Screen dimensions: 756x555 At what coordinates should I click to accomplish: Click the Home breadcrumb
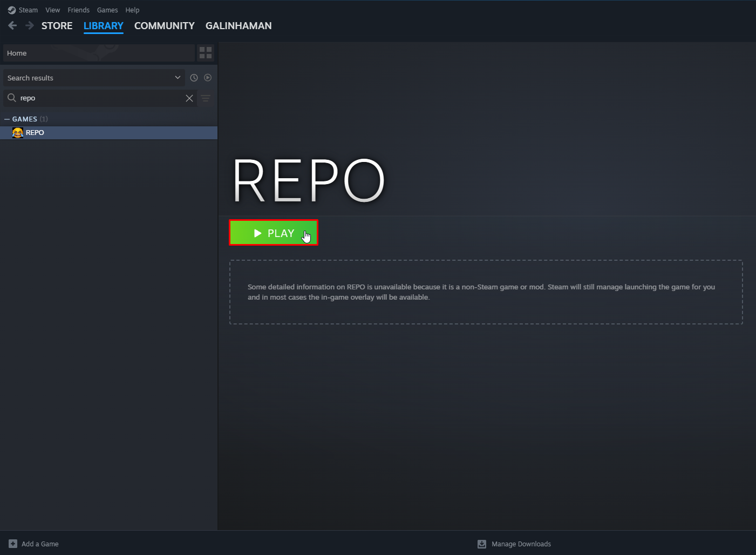[16, 52]
